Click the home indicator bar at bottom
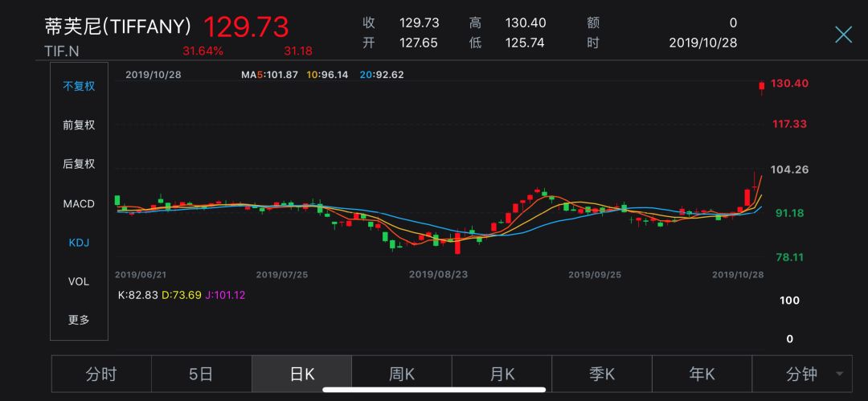Image resolution: width=868 pixels, height=401 pixels. coord(433,390)
